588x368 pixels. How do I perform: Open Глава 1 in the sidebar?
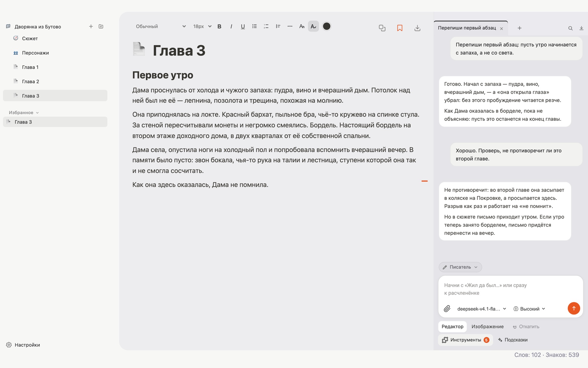coord(55,67)
